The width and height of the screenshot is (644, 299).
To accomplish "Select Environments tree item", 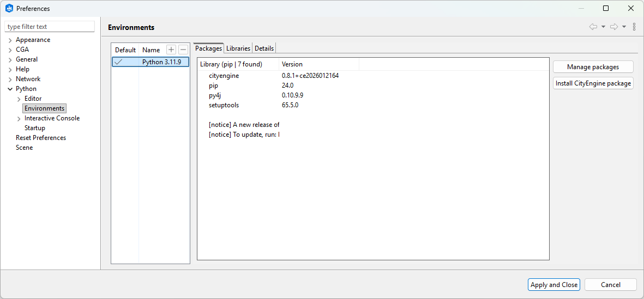I will [x=44, y=108].
